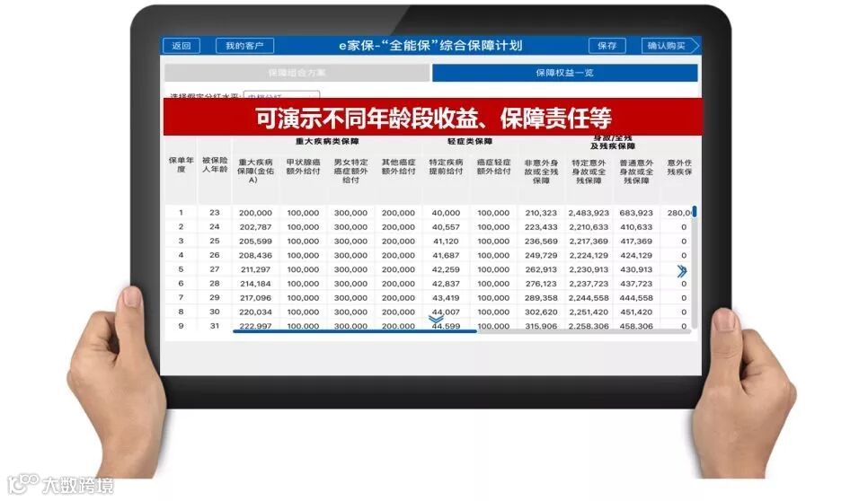Select the 男女特定癌症额外给付 column header
This screenshot has width=868, height=501.
(350, 171)
